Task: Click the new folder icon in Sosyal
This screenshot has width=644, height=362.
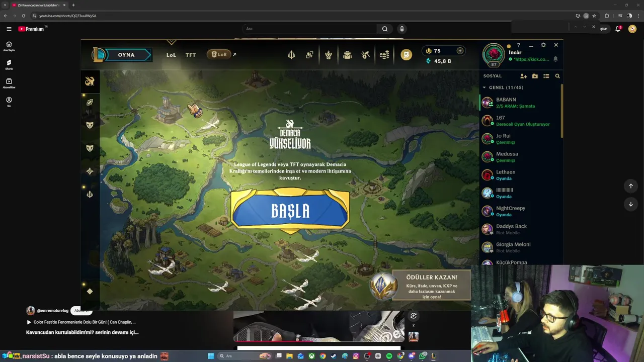Action: pos(535,76)
